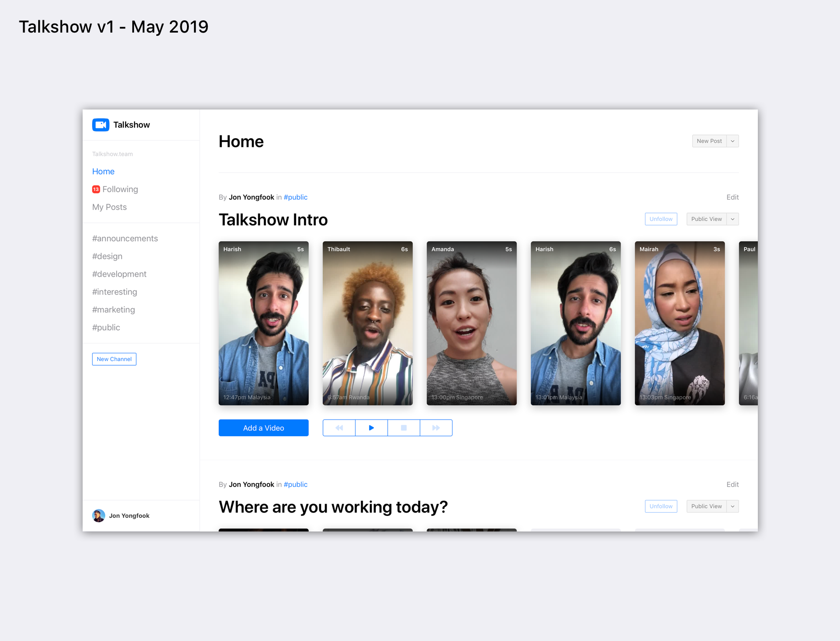
Task: Click the Talkshow.team workspace label
Action: coord(112,154)
